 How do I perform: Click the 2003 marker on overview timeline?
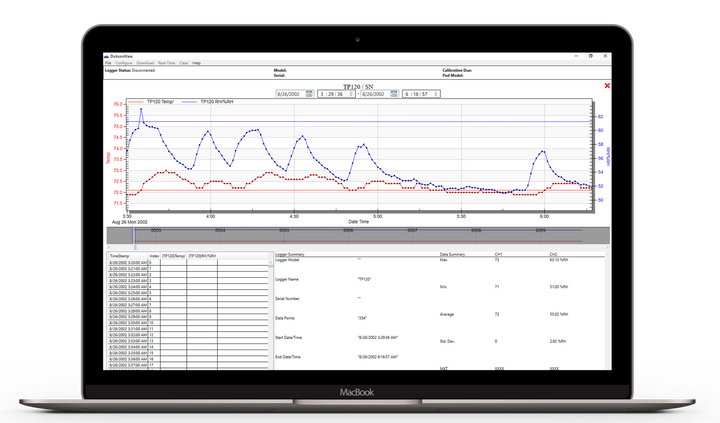[156, 230]
